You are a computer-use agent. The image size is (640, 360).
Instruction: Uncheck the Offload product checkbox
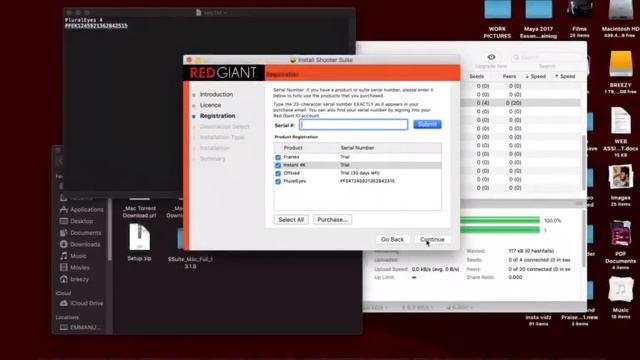click(x=278, y=173)
